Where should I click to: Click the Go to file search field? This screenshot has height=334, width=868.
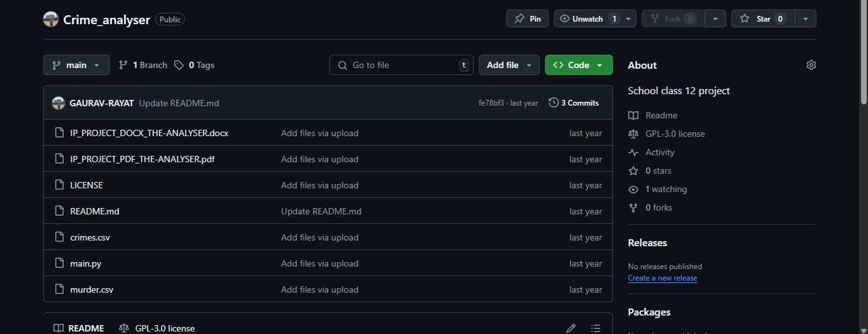tap(401, 65)
